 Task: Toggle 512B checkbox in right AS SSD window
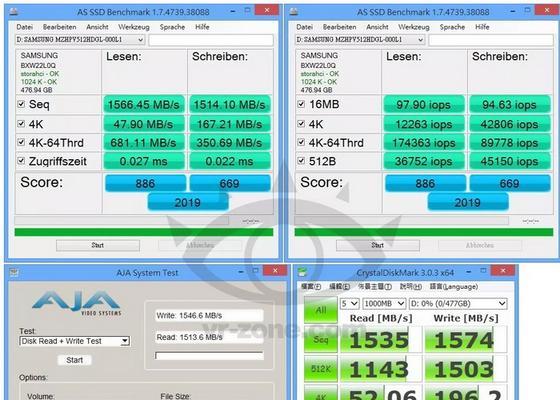click(x=301, y=161)
